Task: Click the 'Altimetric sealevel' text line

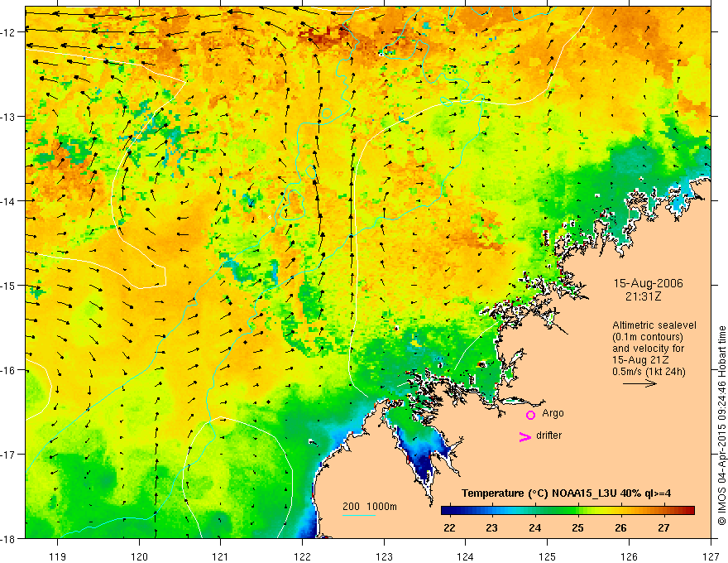Action: click(654, 325)
